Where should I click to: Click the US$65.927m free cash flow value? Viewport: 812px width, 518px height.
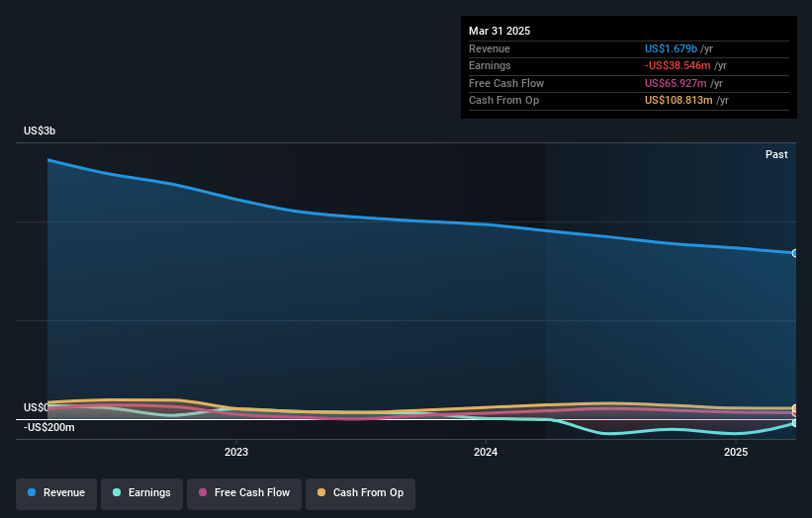pyautogui.click(x=676, y=83)
